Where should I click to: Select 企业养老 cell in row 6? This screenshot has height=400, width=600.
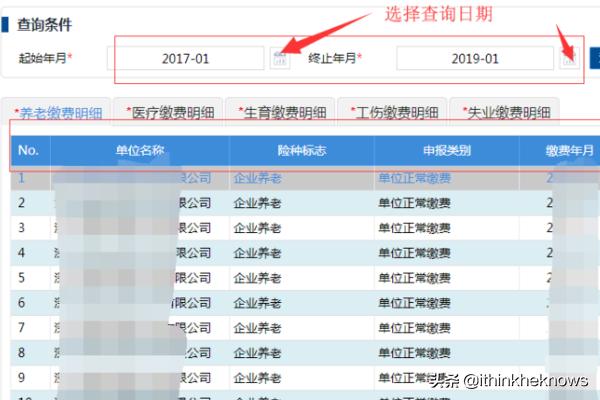pyautogui.click(x=302, y=303)
